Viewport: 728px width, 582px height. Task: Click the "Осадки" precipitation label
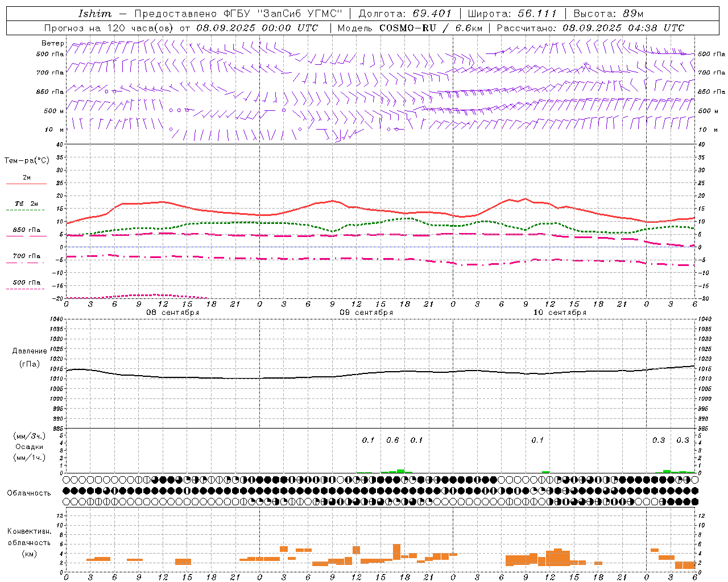[x=30, y=447]
